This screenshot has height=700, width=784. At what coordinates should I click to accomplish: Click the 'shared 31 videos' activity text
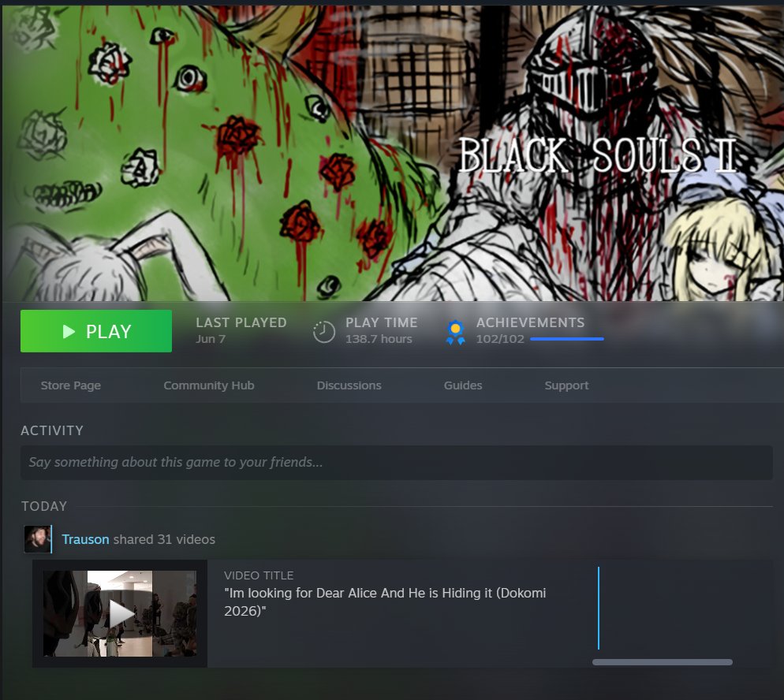pyautogui.click(x=164, y=540)
